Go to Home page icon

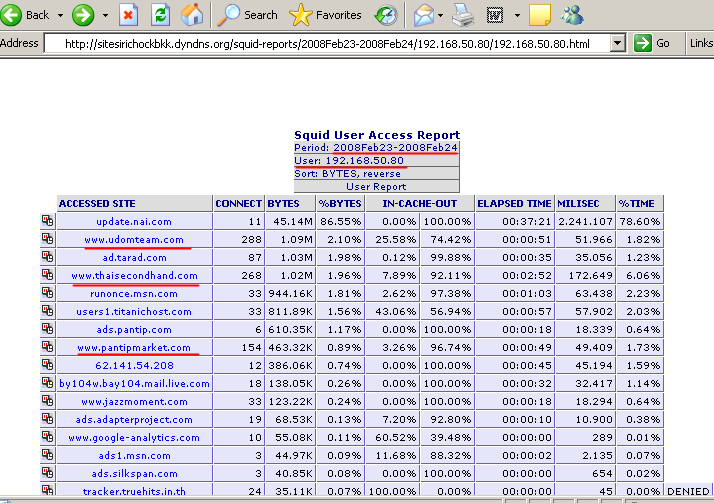click(192, 15)
